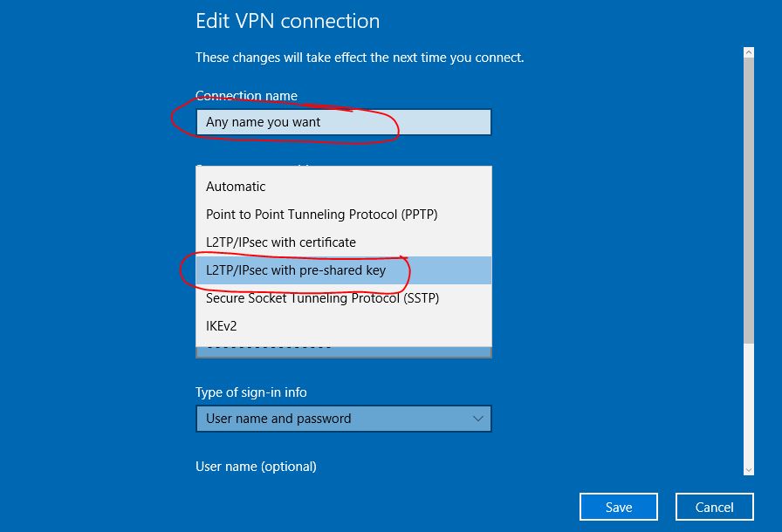782x532 pixels.
Task: Click the scrollbar down arrow
Action: [749, 470]
